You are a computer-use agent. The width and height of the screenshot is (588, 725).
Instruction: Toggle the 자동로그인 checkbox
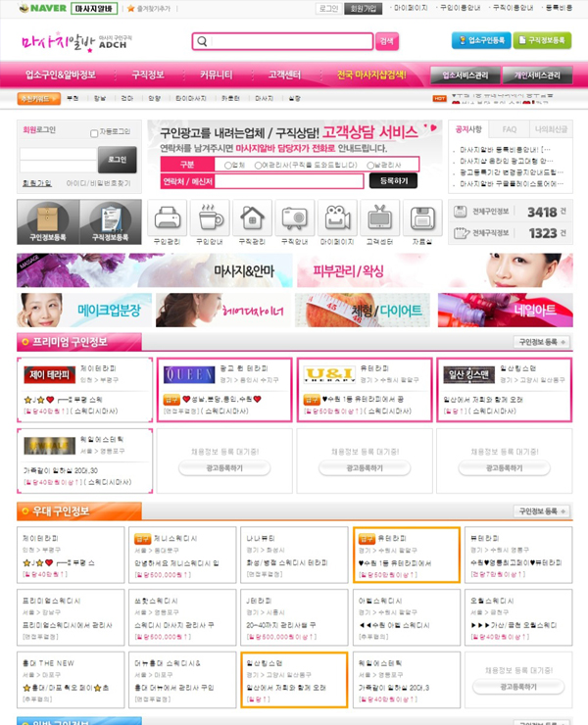point(94,133)
